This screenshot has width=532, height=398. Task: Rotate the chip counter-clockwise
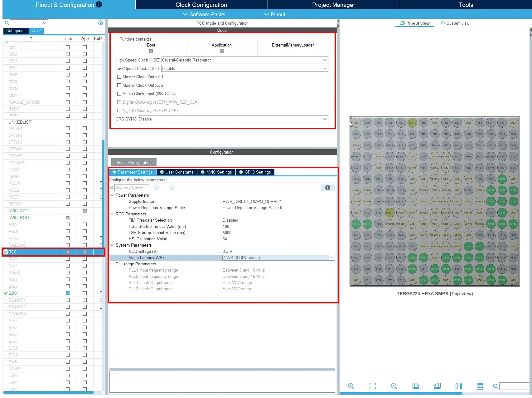point(437,386)
